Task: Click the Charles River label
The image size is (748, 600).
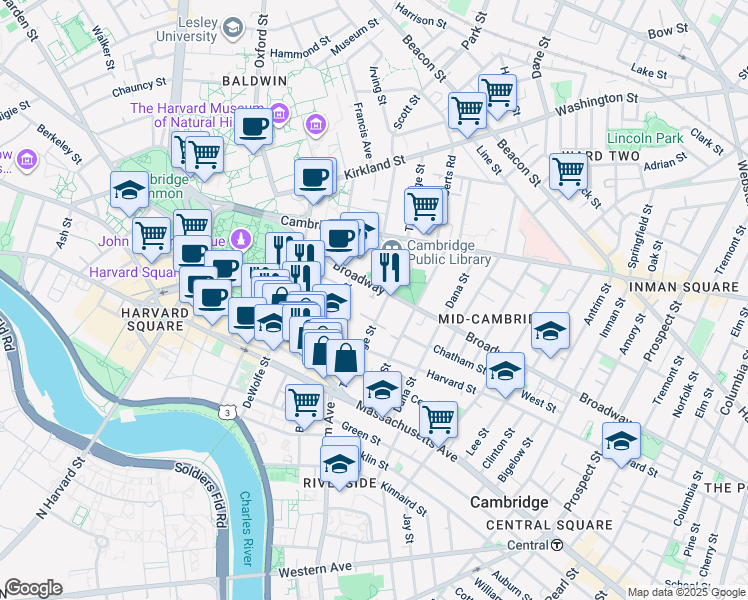Action: (x=246, y=528)
